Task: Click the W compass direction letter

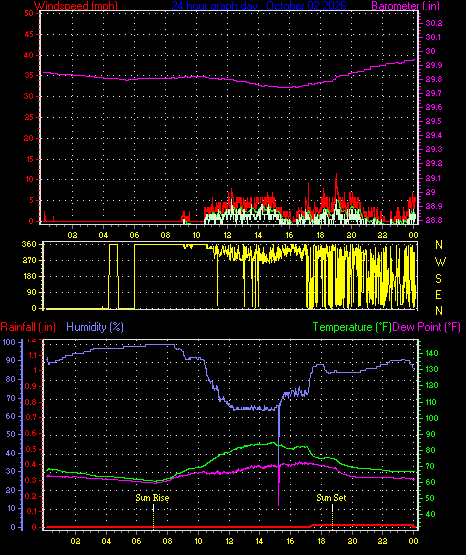Action: click(x=440, y=262)
